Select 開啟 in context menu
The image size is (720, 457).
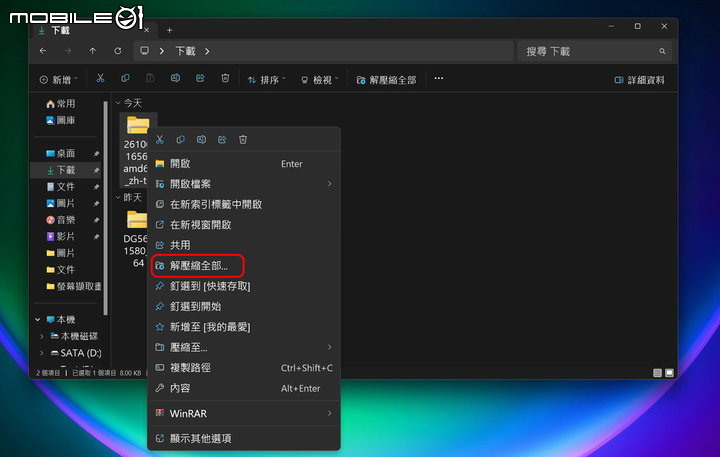[244, 164]
